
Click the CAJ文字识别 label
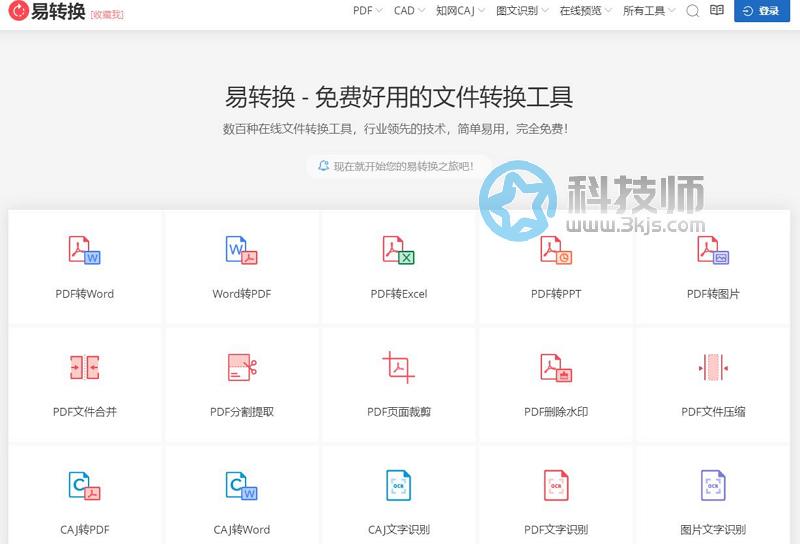pos(399,530)
